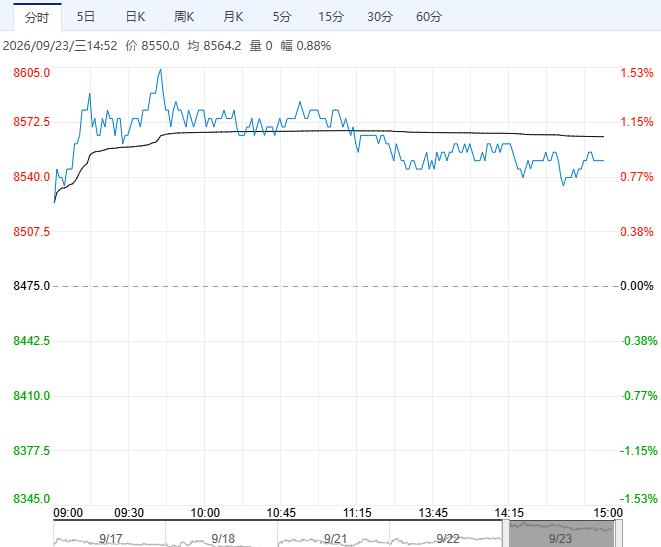Click the 0.00% percent axis label
Image resolution: width=661 pixels, height=547 pixels.
[637, 286]
